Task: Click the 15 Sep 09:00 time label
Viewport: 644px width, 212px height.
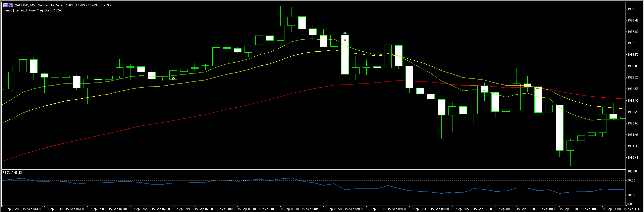Action: pos(354,209)
